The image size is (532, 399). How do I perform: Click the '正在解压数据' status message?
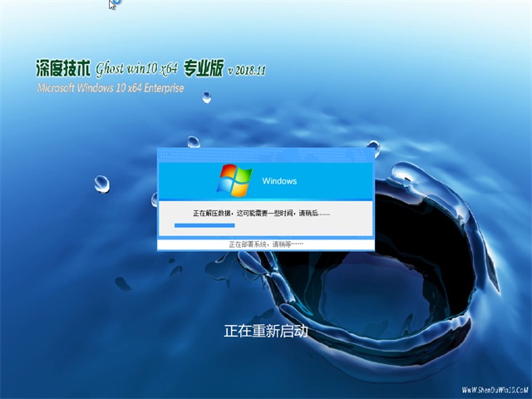[261, 213]
